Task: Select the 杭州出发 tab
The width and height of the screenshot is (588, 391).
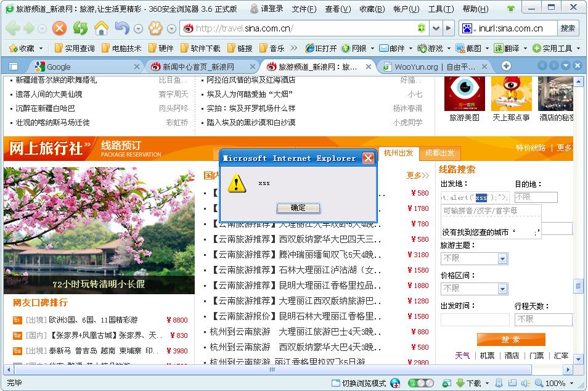Action: coord(398,153)
